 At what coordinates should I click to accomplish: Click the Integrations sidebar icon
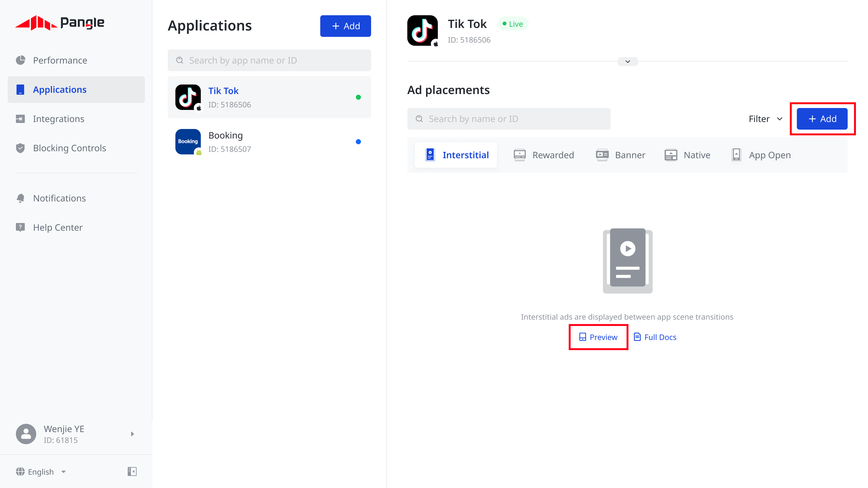click(21, 119)
